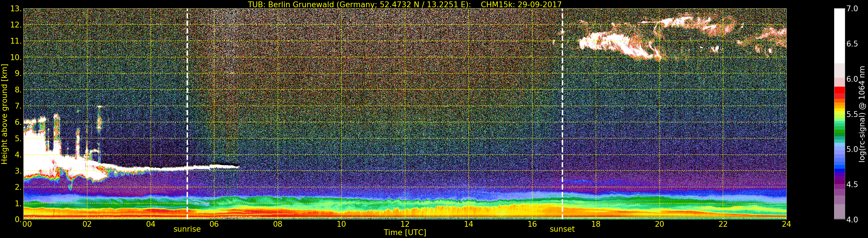Click the "sunrise" label below the time axis

tap(187, 229)
